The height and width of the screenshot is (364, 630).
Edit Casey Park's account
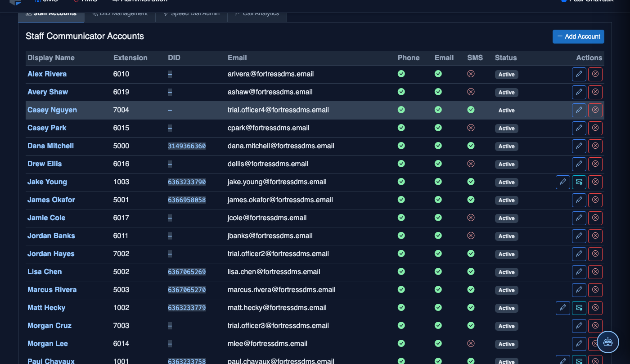[579, 128]
